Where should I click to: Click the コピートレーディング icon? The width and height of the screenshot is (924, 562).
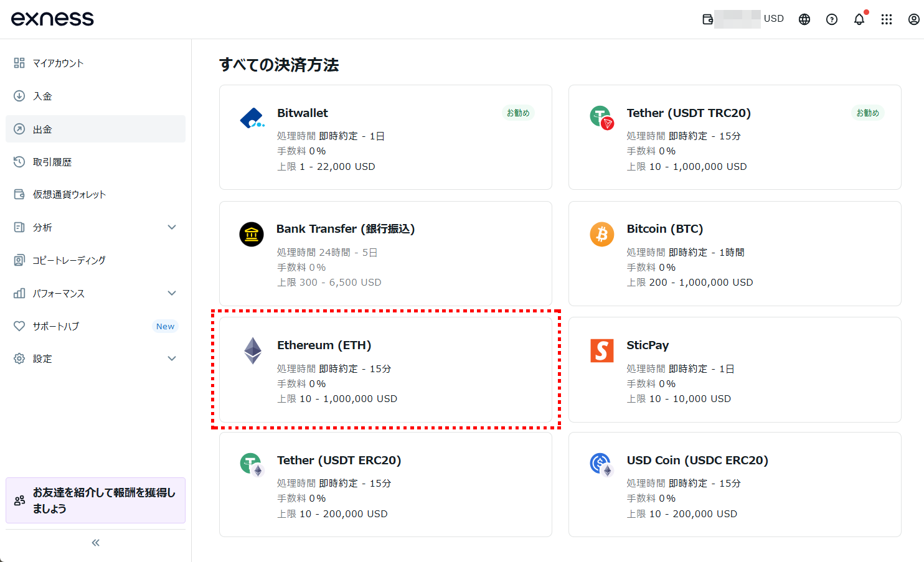(x=19, y=260)
